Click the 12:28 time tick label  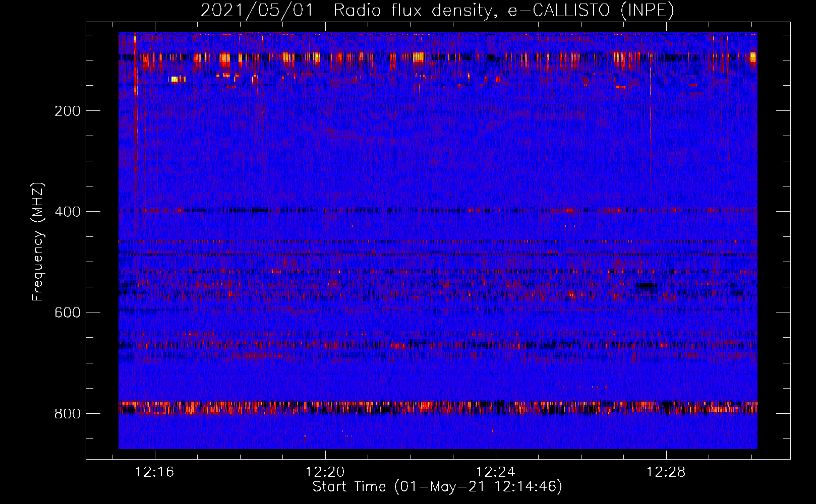click(666, 472)
